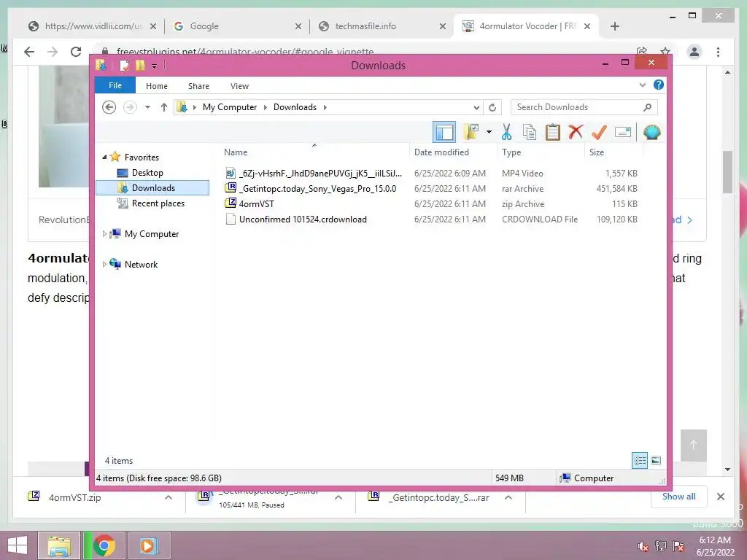Open a new Chrome tab

click(x=614, y=26)
